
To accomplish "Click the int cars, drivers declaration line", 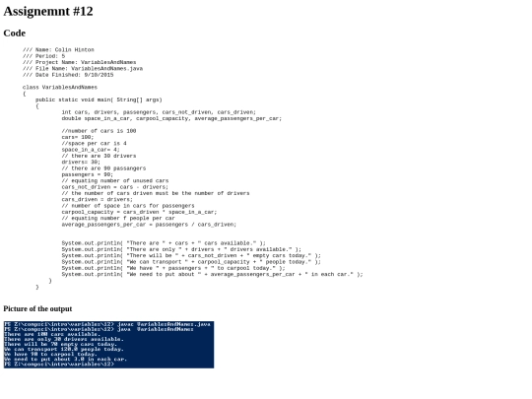I will [159, 112].
